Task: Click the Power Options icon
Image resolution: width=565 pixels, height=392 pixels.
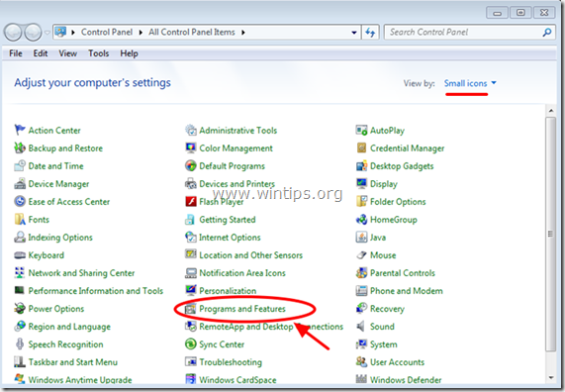Action: point(20,308)
